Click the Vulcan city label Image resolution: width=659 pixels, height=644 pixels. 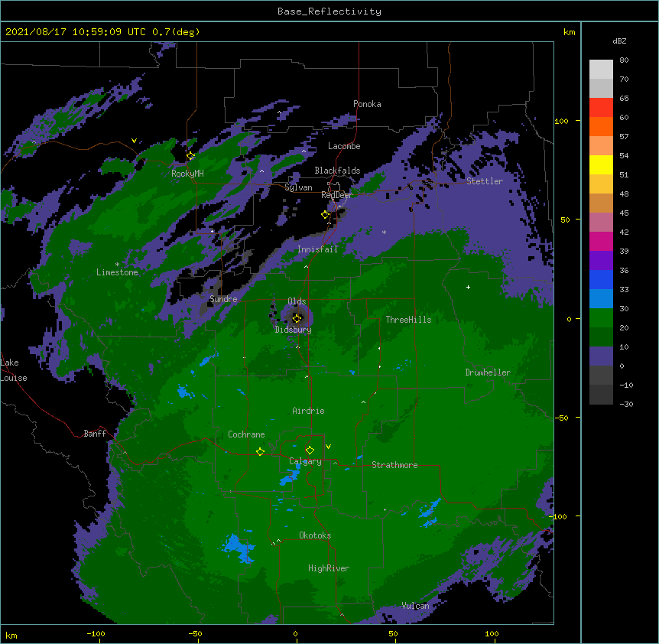click(x=415, y=606)
